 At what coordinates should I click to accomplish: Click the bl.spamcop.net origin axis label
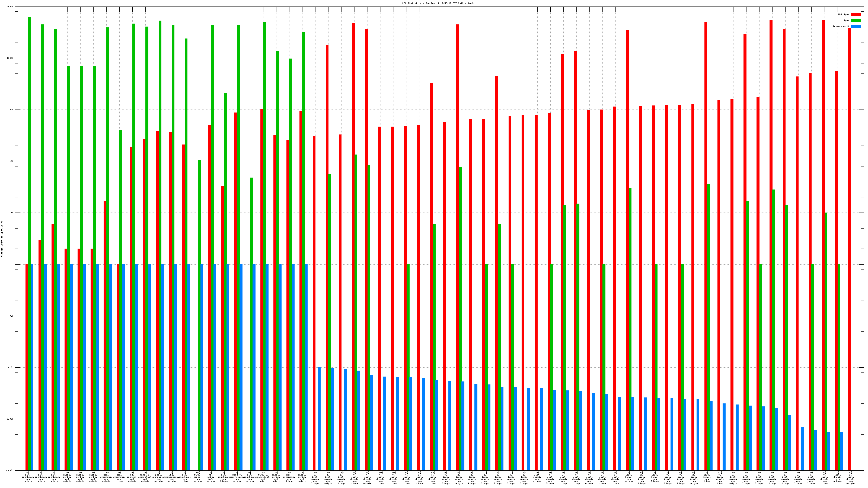[x=132, y=477]
